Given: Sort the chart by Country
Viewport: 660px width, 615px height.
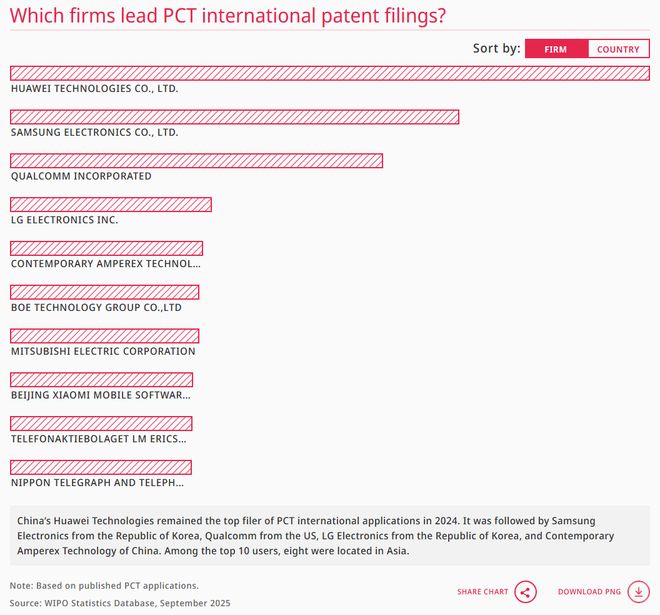Looking at the screenshot, I should coord(618,49).
